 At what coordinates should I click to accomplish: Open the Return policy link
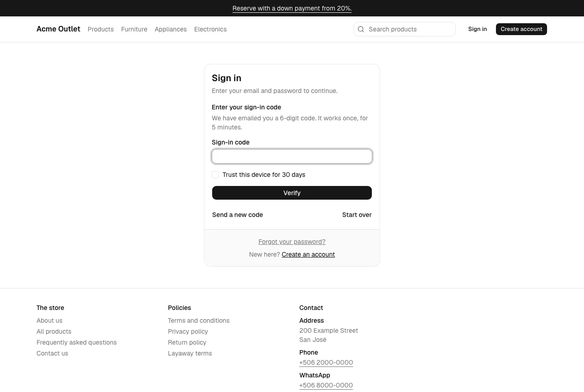[187, 342]
